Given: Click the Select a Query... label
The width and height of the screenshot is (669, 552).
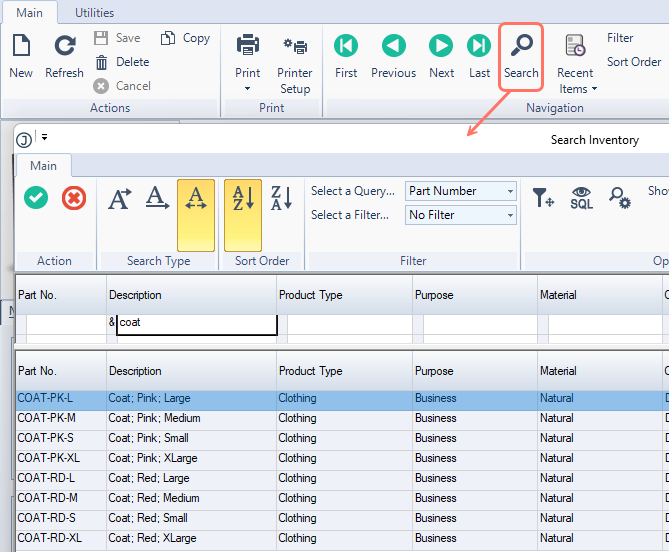Looking at the screenshot, I should [x=353, y=191].
